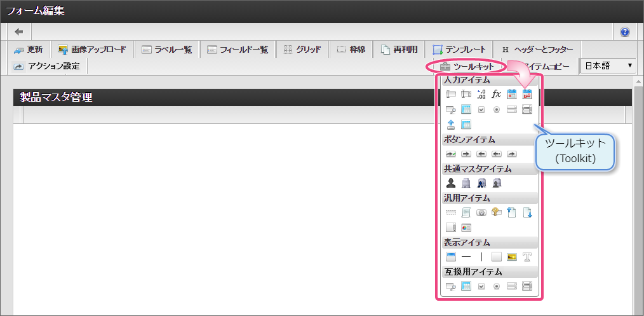Screen dimensions: 644x316
Task: Open help via the blue question mark icon
Action: click(x=625, y=32)
